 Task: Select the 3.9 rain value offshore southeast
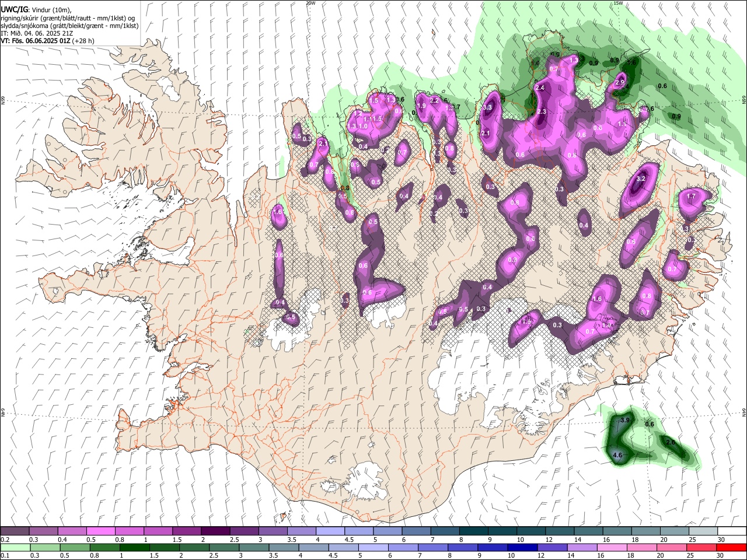625,420
